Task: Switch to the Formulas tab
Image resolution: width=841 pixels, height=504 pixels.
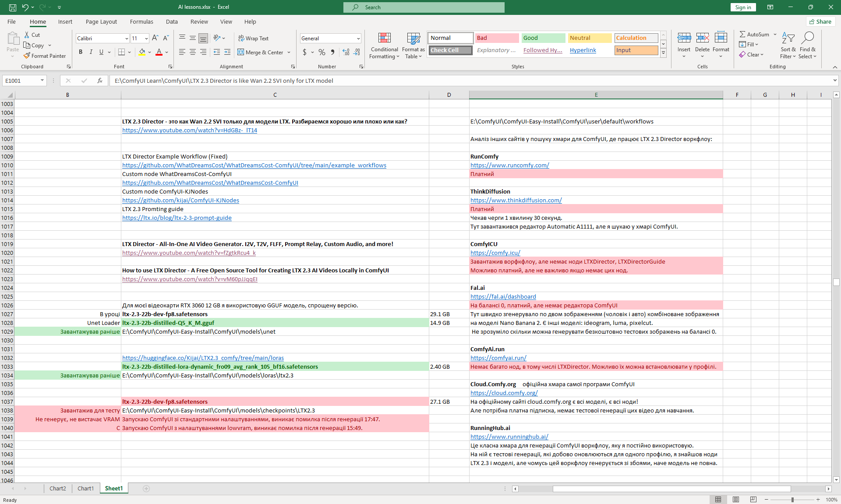Action: coord(141,21)
